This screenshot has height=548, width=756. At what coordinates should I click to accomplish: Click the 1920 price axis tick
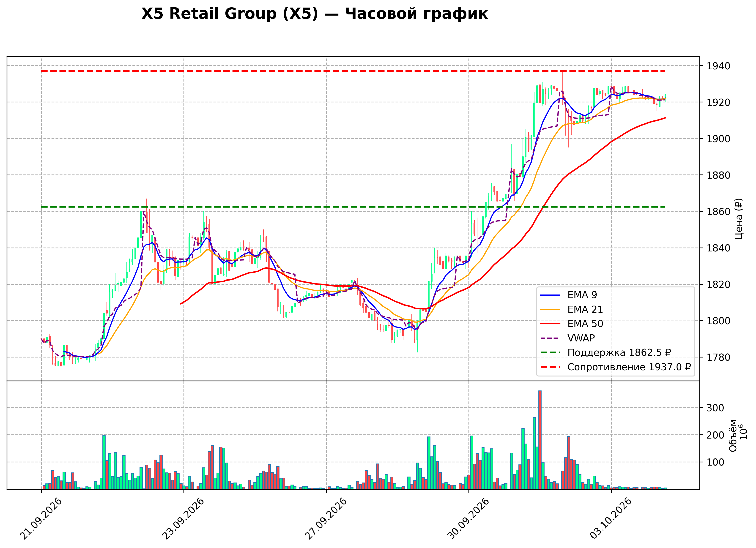point(719,102)
